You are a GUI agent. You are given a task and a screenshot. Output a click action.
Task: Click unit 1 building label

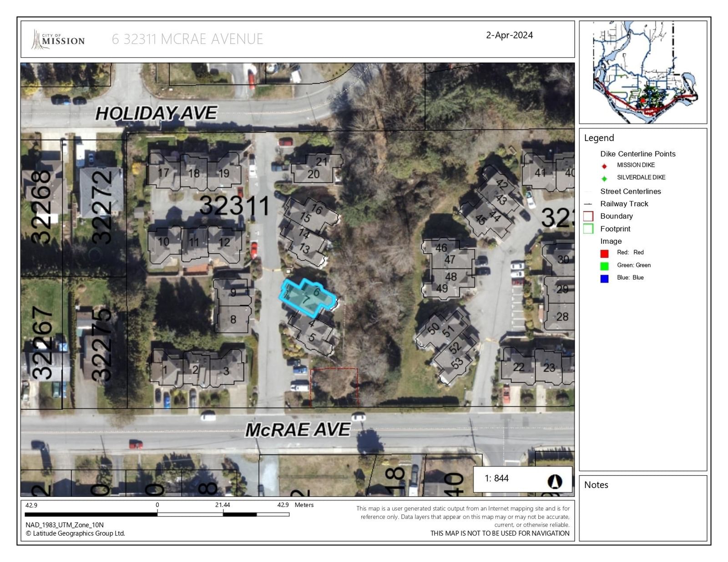pyautogui.click(x=165, y=370)
